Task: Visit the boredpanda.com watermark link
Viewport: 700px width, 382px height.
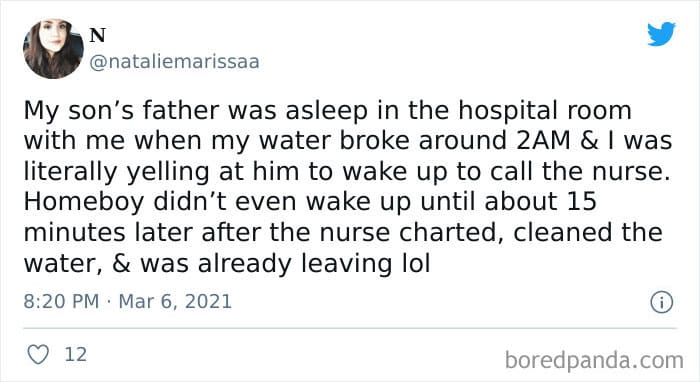Action: (x=594, y=360)
